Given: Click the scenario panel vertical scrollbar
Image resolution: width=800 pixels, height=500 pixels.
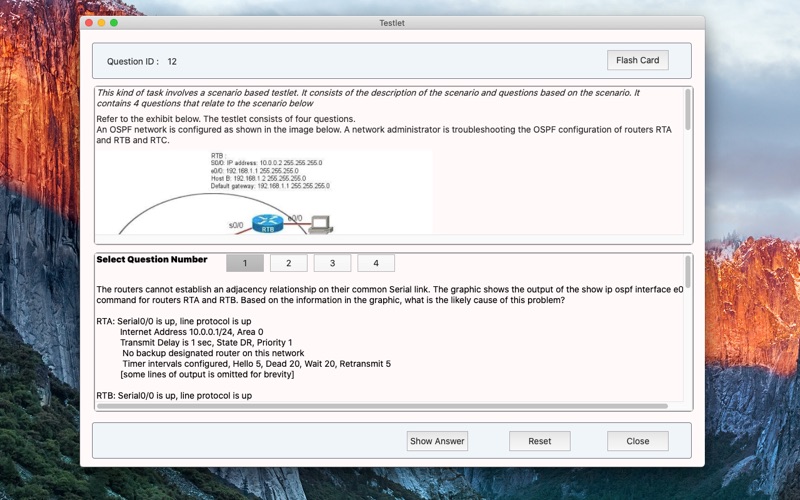Looking at the screenshot, I should pyautogui.click(x=688, y=110).
